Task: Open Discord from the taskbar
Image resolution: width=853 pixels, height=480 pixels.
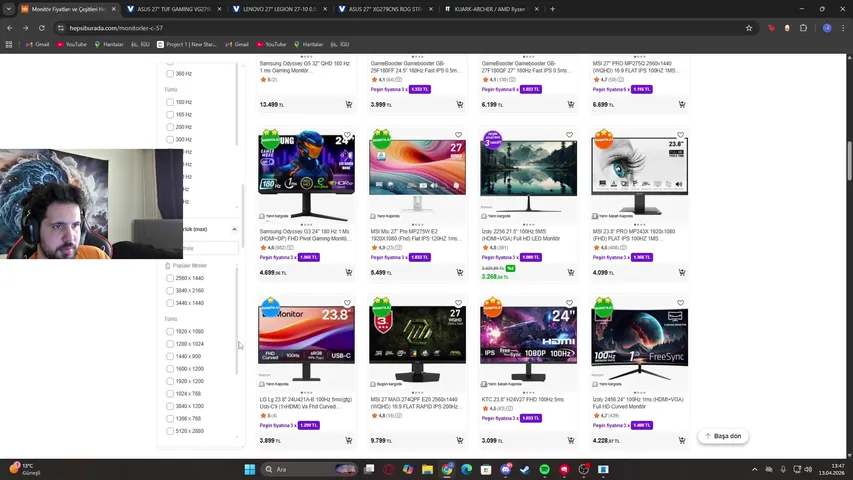Action: 505,469
